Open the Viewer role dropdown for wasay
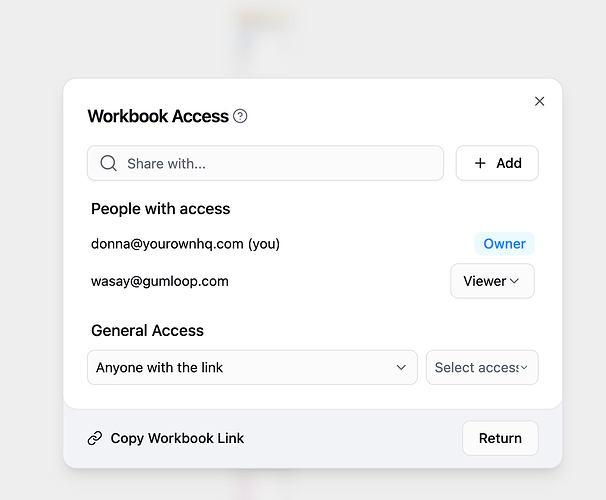This screenshot has width=606, height=500. click(x=492, y=281)
